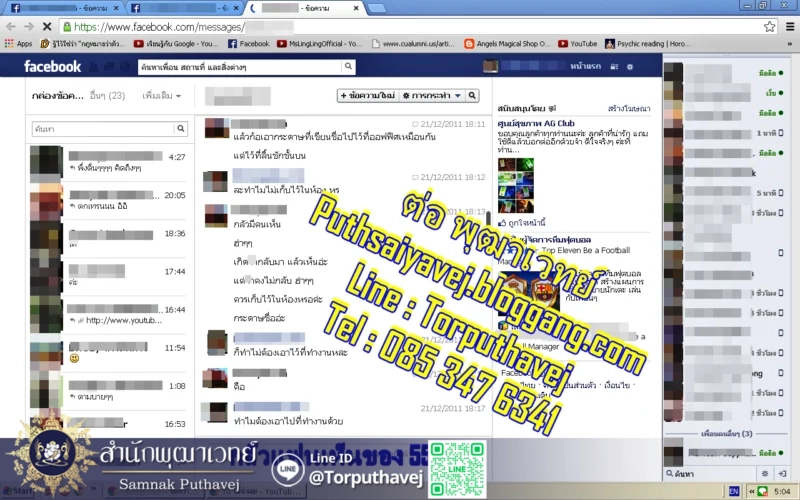Open the Chrome hamburger menu
This screenshot has width=800, height=500.
pos(790,27)
